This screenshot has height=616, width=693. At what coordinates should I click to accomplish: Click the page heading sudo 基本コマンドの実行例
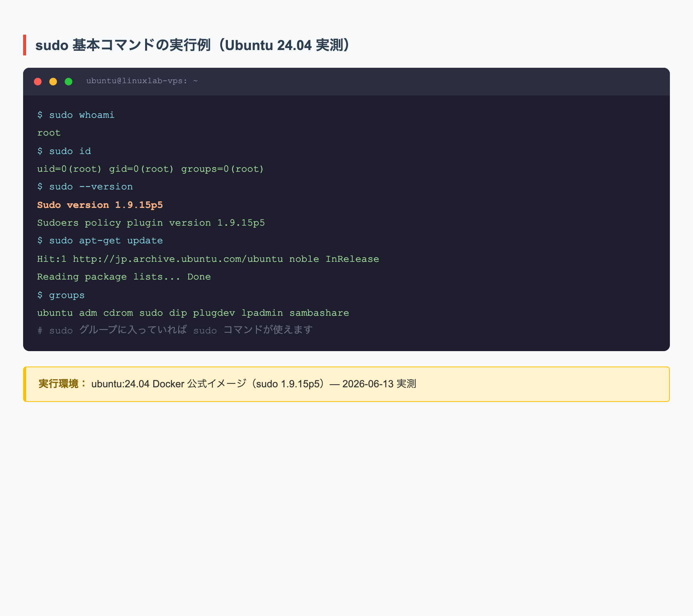point(192,45)
